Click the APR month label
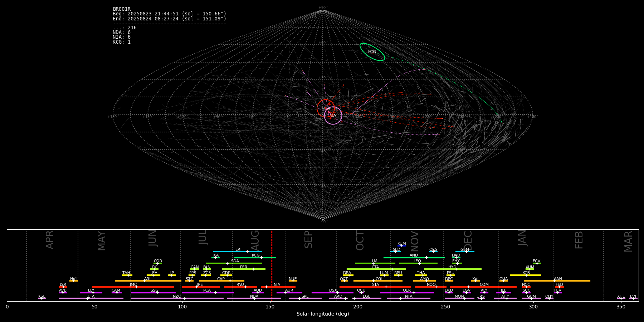 (50, 240)
